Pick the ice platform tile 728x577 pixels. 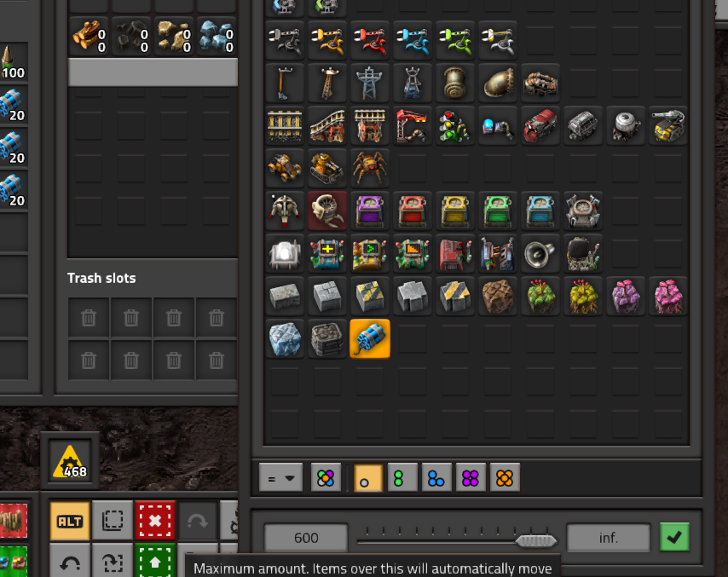click(x=285, y=339)
